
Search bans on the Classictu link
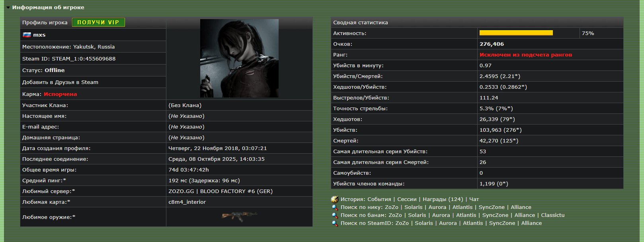(x=552, y=215)
